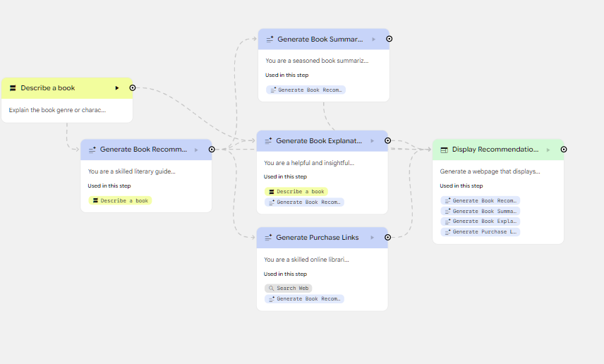Select the Generate Book Recommendations node title
Image resolution: width=604 pixels, height=364 pixels.
[143, 150]
